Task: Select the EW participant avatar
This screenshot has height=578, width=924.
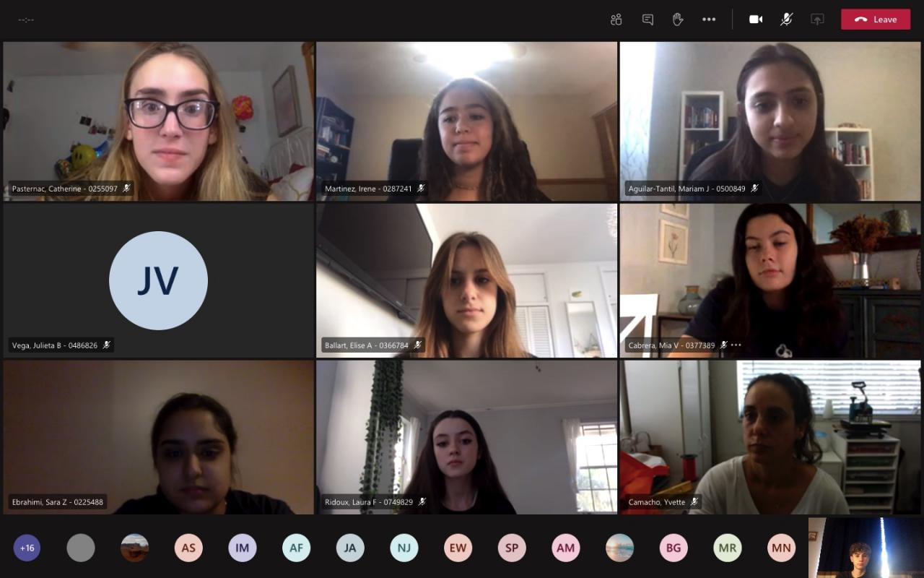Action: (458, 548)
